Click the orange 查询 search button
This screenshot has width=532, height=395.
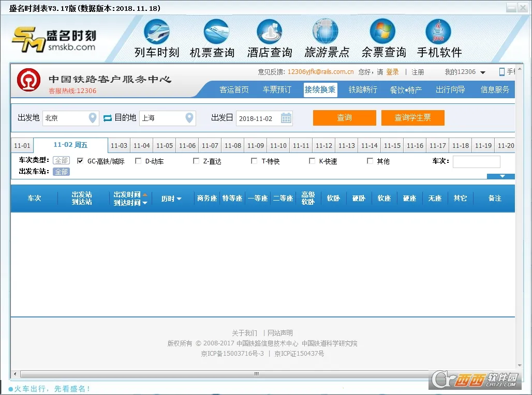[x=344, y=118]
